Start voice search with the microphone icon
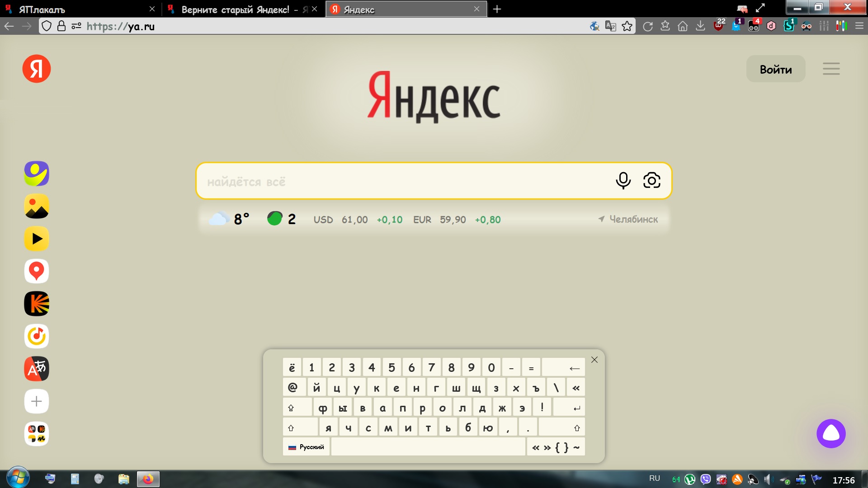The image size is (868, 488). point(623,181)
